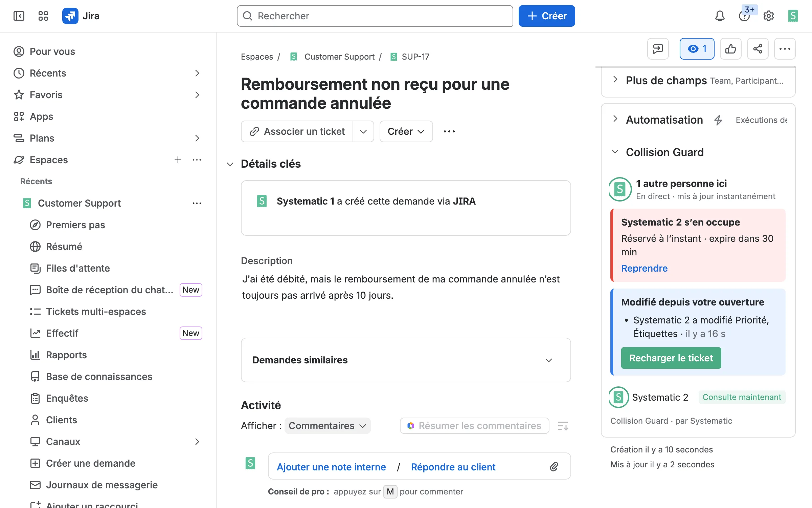The width and height of the screenshot is (812, 508).
Task: Click Ajouter une note interne
Action: coord(331,467)
